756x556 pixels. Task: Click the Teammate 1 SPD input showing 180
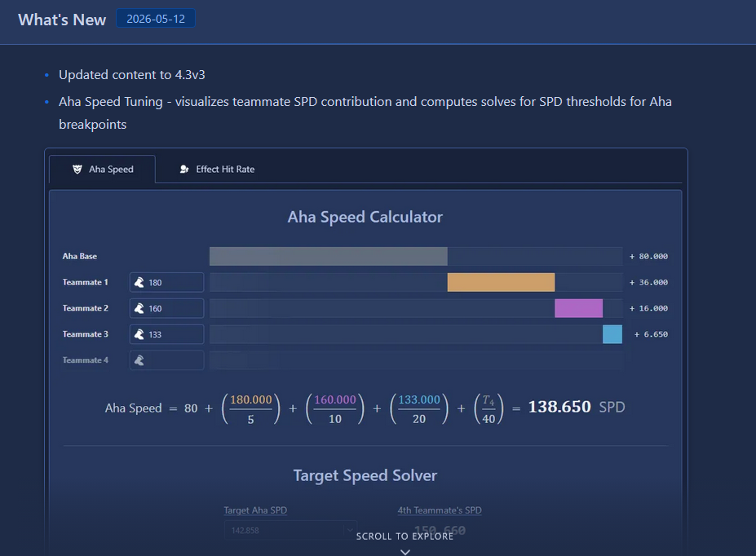pyautogui.click(x=167, y=282)
